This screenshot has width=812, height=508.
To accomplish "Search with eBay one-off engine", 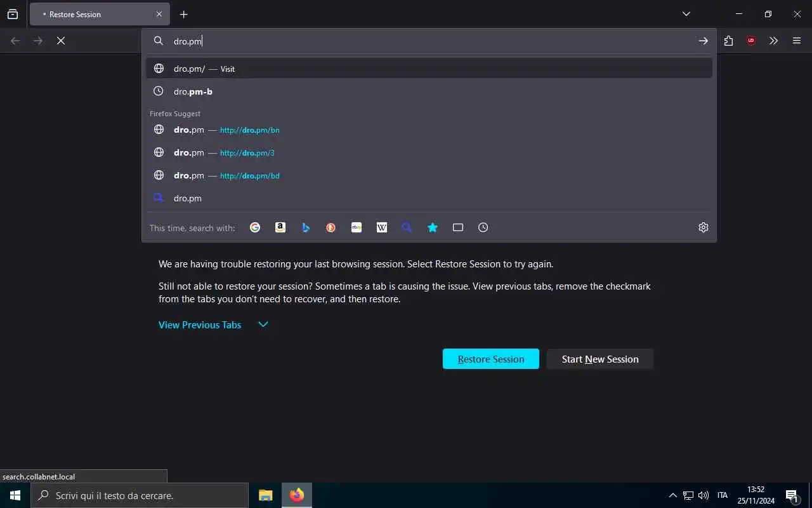I will (357, 227).
